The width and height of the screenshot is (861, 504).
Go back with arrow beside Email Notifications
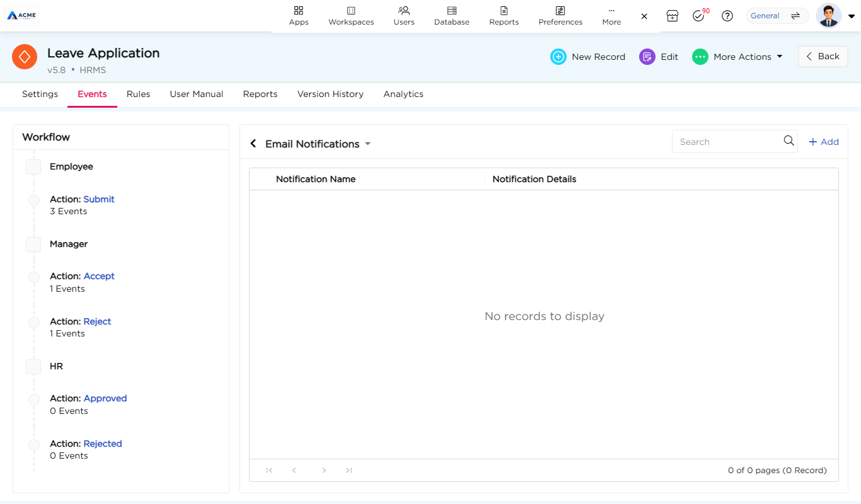coord(253,144)
